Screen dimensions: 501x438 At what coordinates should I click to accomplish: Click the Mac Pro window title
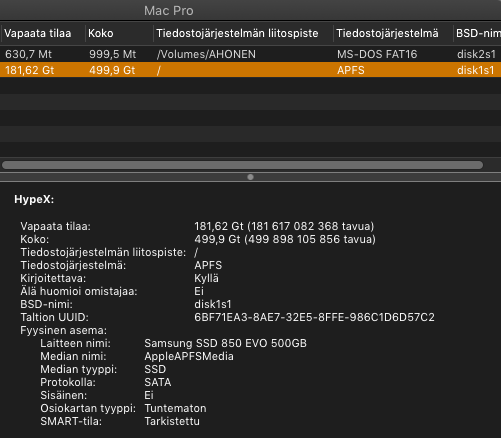(x=169, y=11)
